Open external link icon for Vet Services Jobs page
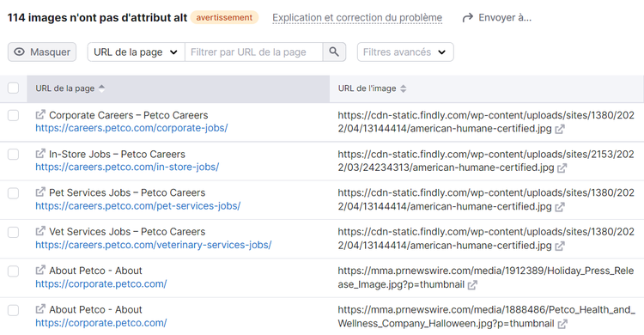This screenshot has height=335, width=644. (x=40, y=231)
